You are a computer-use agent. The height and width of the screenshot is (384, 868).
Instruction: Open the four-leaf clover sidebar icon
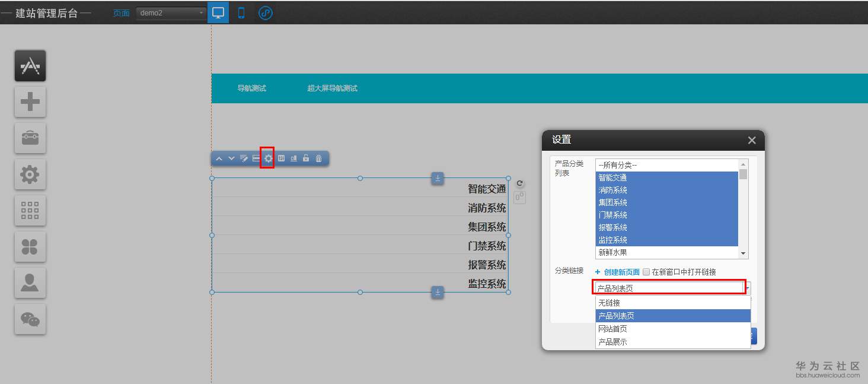tap(30, 247)
